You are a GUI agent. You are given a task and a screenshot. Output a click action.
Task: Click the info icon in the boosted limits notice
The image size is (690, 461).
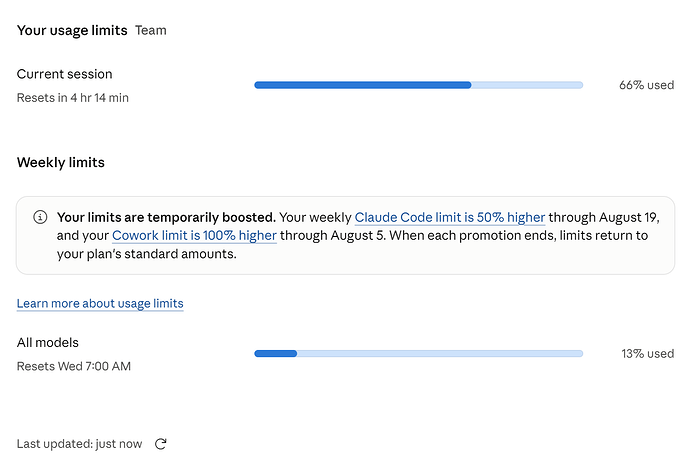pos(40,217)
